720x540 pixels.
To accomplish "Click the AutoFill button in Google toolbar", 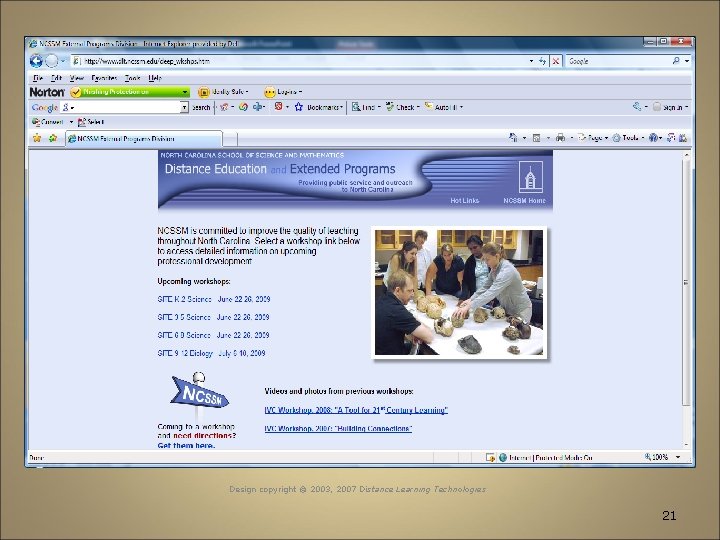I will tap(443, 107).
